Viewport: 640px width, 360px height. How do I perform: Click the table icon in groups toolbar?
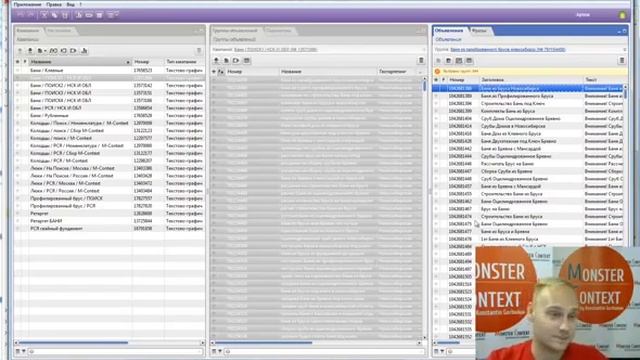coord(247,60)
